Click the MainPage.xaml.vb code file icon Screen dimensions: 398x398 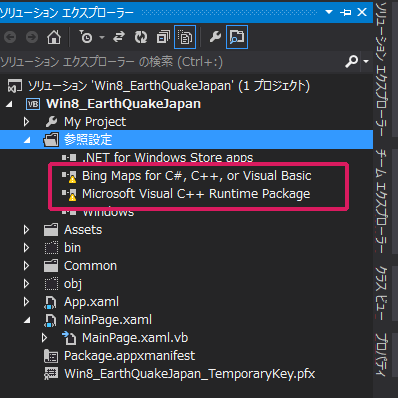click(69, 337)
